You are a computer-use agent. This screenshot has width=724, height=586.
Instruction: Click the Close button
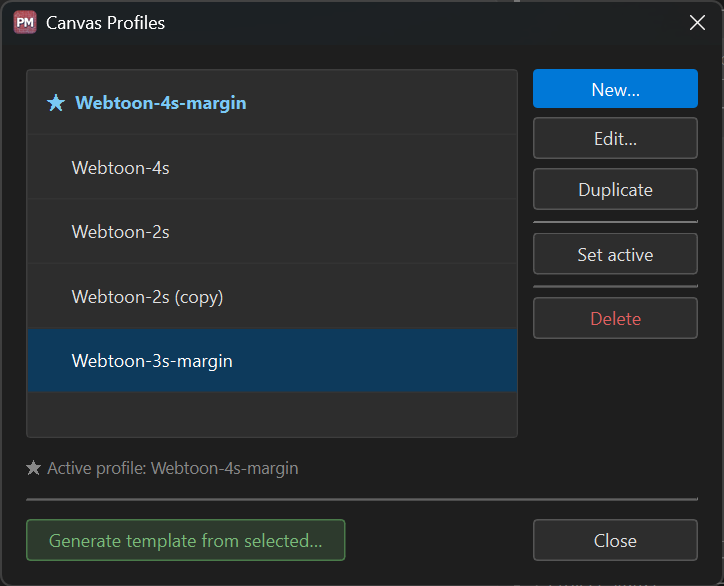[615, 540]
